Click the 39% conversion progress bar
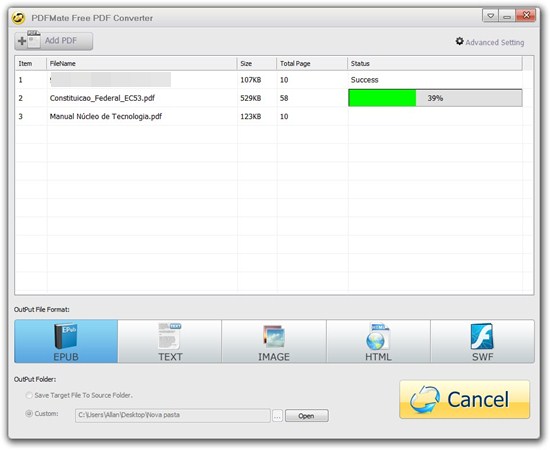The width and height of the screenshot is (550, 450). pyautogui.click(x=435, y=98)
